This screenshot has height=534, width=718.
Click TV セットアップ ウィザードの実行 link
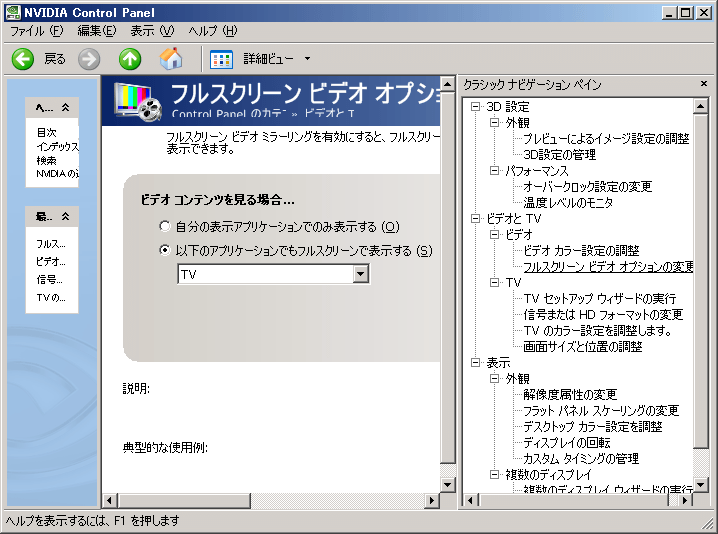[x=599, y=298]
